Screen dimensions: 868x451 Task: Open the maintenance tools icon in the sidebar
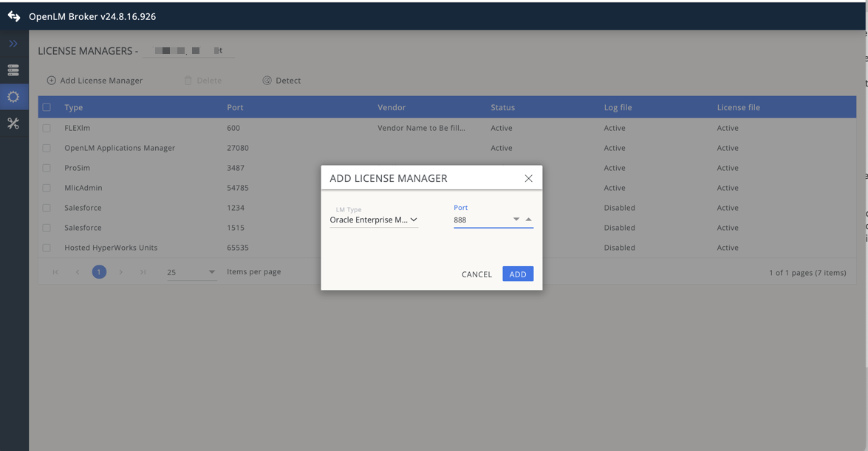(13, 123)
